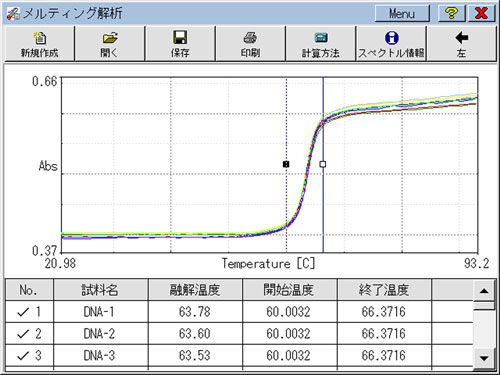Click the Abs axis label
The height and width of the screenshot is (375, 500).
point(48,166)
